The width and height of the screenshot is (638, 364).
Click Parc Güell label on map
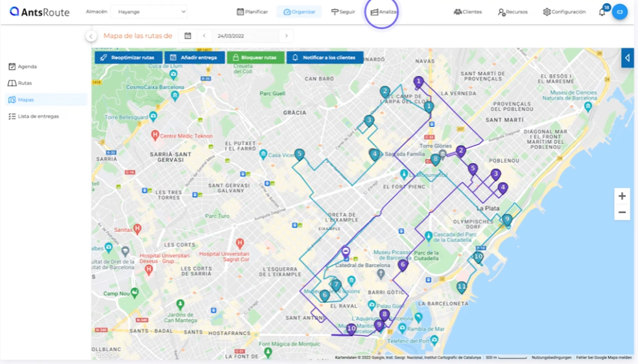point(272,93)
